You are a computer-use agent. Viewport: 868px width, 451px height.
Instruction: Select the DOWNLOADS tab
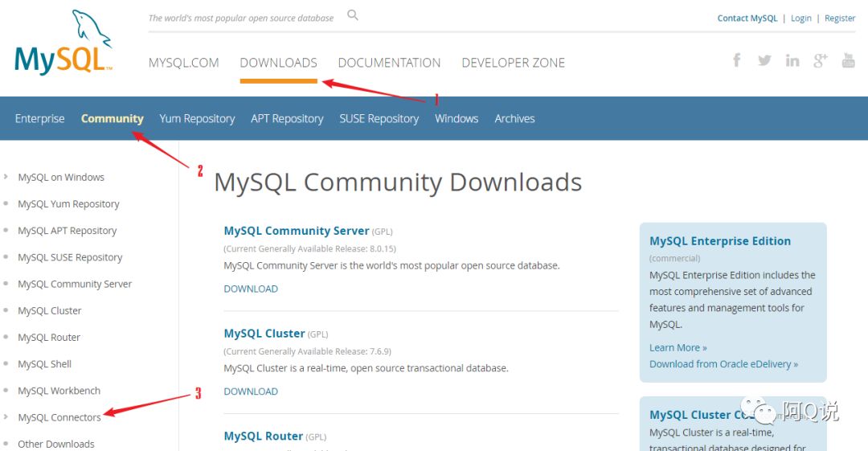pos(278,63)
